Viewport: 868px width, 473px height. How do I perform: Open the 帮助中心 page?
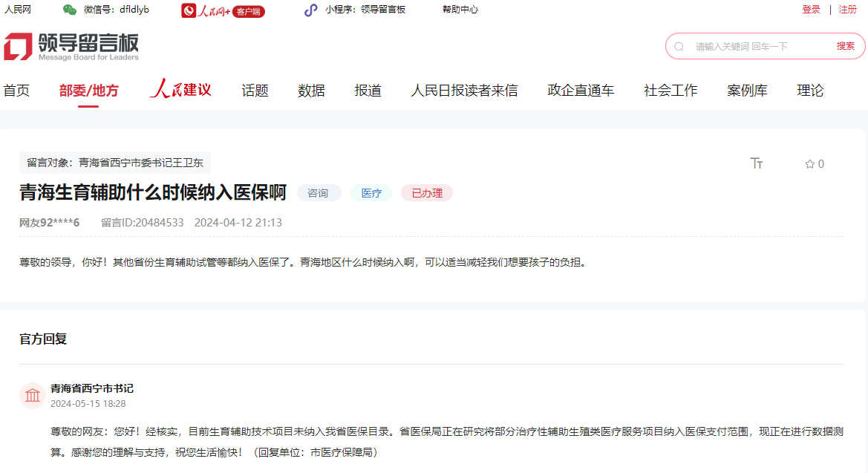point(460,10)
